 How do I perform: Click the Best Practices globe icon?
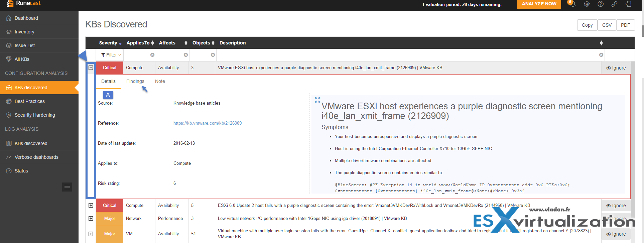click(9, 101)
